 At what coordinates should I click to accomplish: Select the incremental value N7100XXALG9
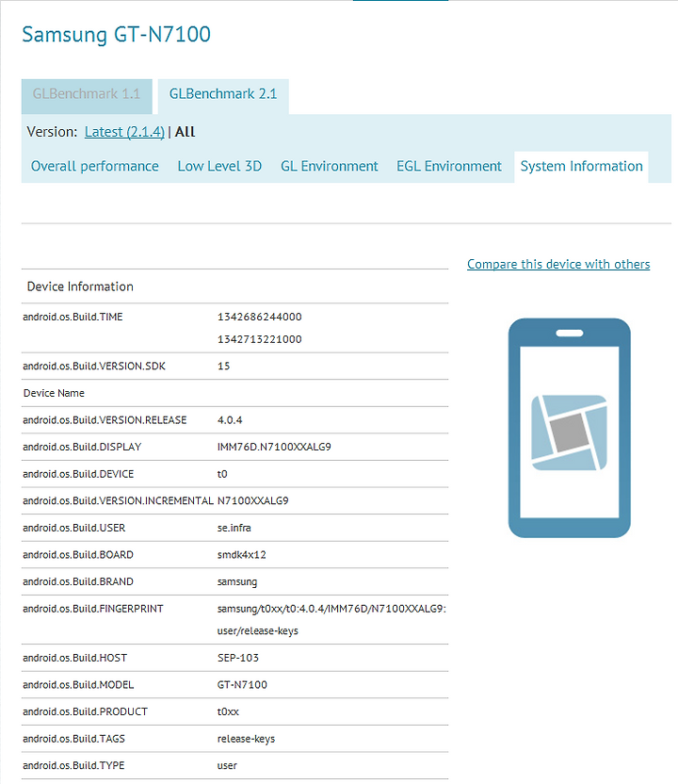(x=252, y=501)
